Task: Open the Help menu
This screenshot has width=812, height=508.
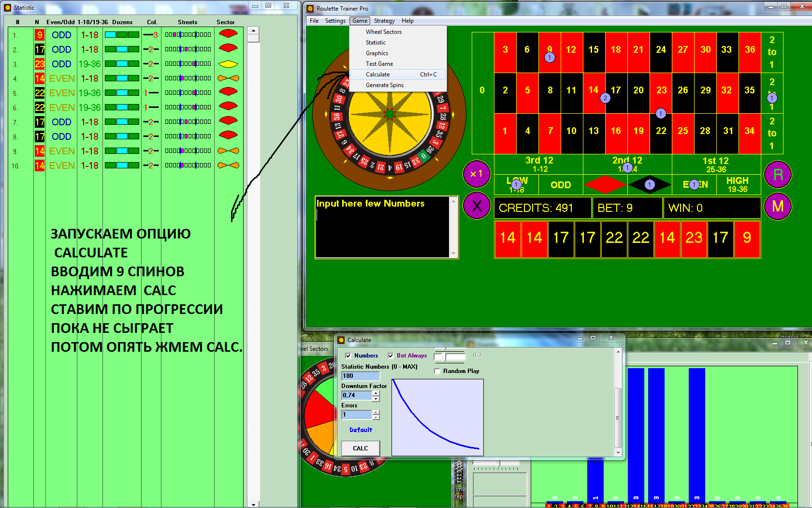Action: tap(407, 21)
